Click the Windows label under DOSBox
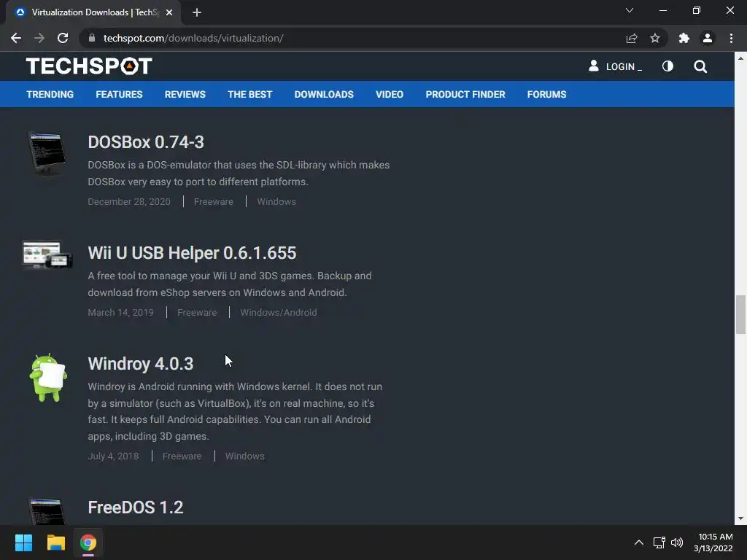 [x=276, y=201]
